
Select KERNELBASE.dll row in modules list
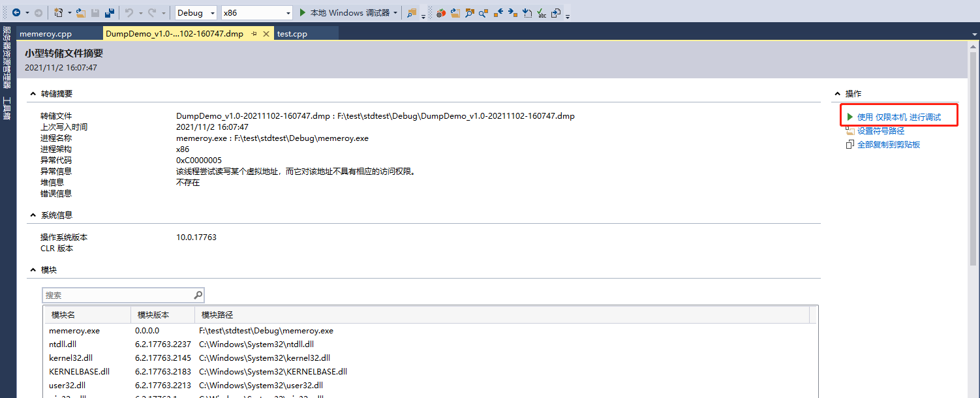tap(431, 372)
